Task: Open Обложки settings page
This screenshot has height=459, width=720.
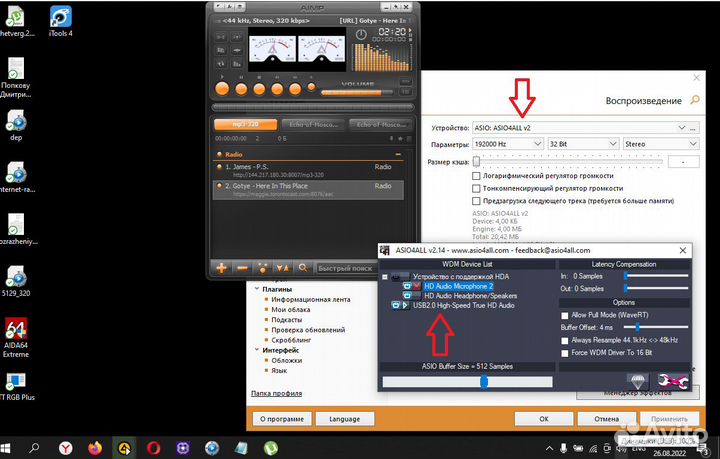Action: click(x=287, y=360)
